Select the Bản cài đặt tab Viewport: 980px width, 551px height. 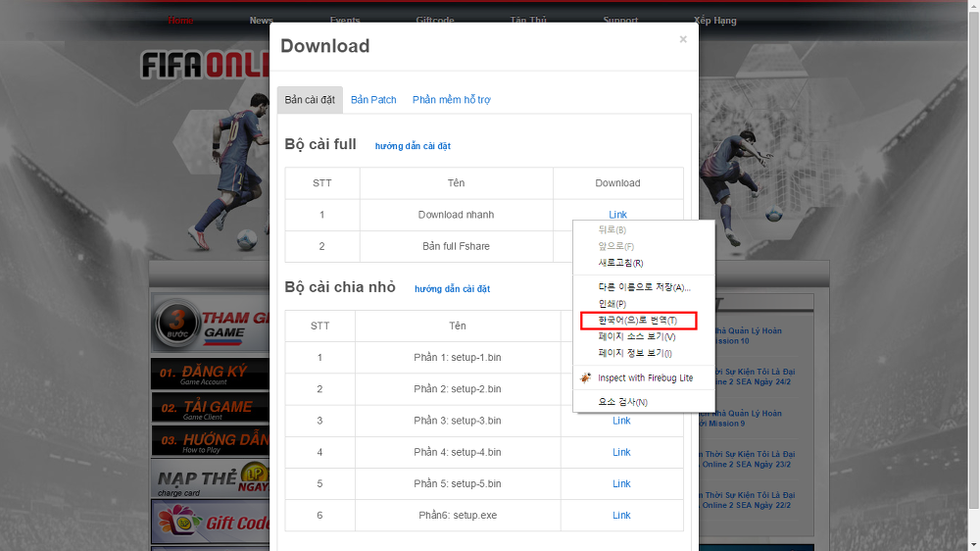coord(310,100)
